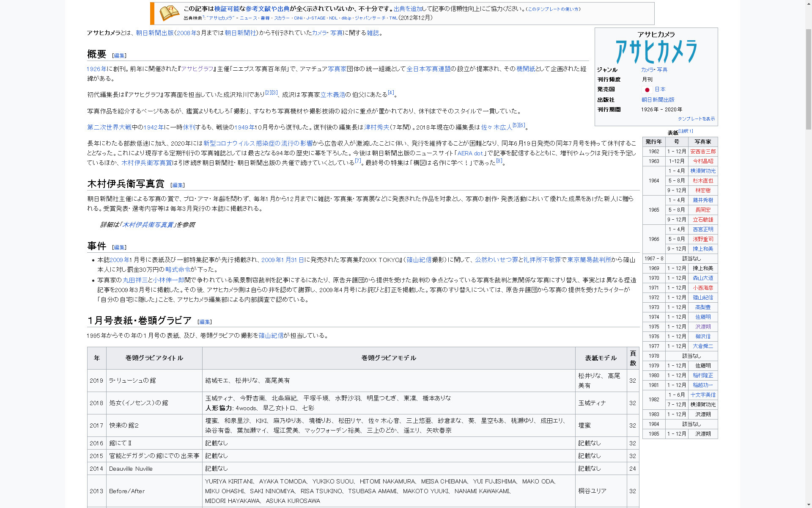Open the CiNii source search link
The image size is (812, 508).
[298, 18]
